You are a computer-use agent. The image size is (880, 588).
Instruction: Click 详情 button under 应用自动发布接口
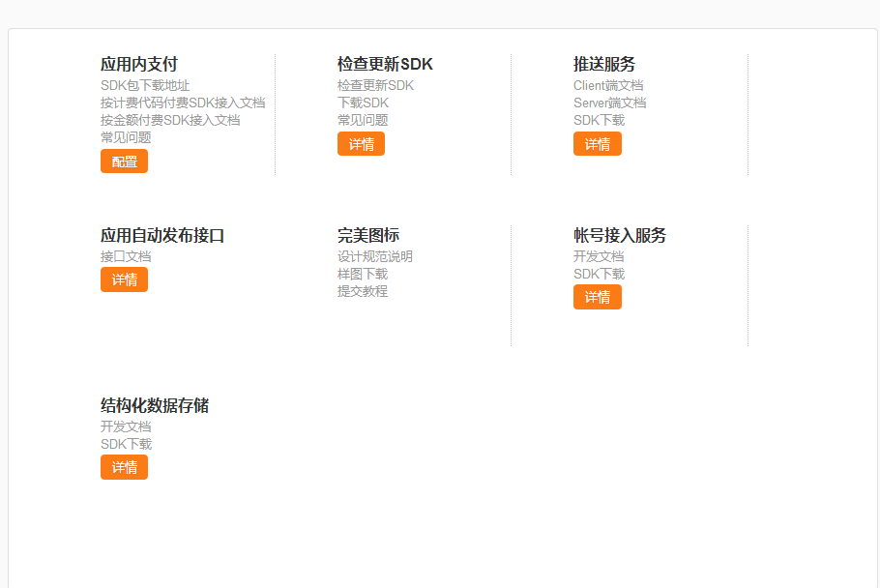(x=124, y=279)
